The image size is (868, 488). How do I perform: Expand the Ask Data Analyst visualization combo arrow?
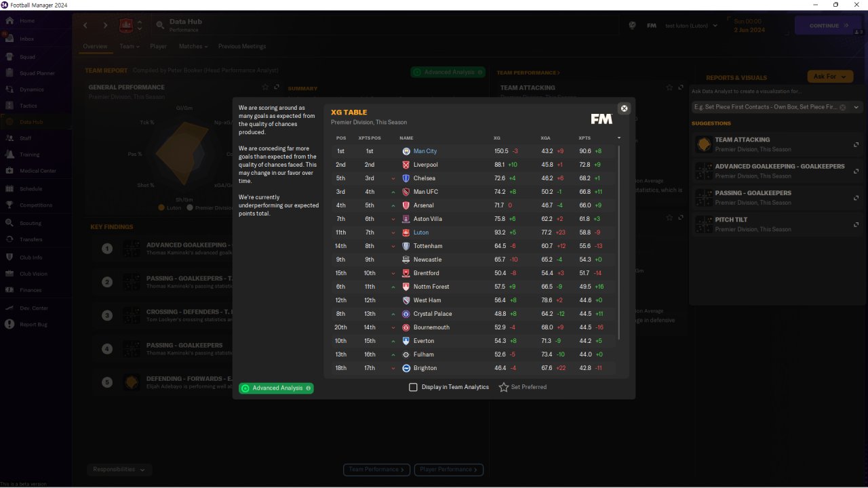click(856, 107)
